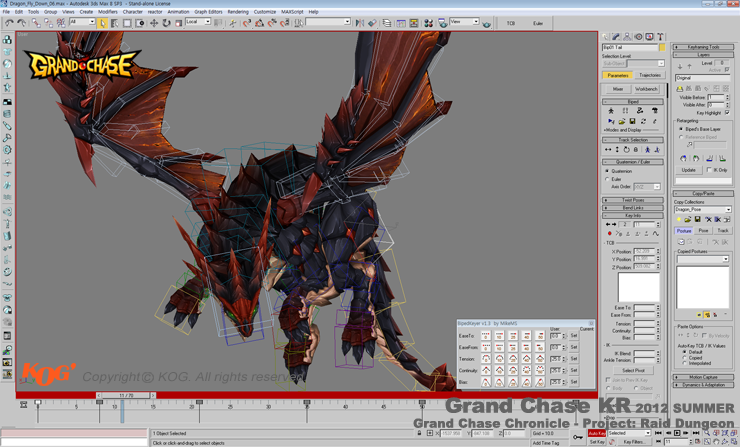Open the MAXScript menu

292,12
